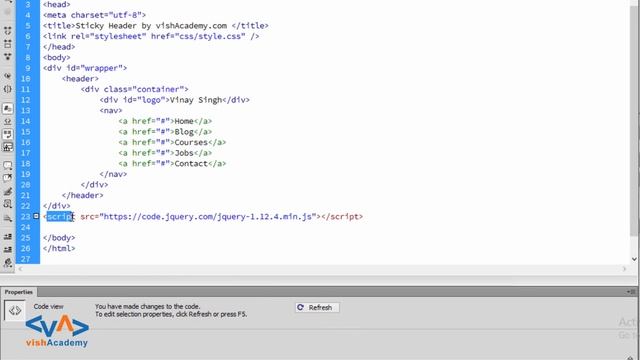Click the left arrow of the horizontal scrollbar
This screenshot has height=360, width=640.
pos(20,269)
